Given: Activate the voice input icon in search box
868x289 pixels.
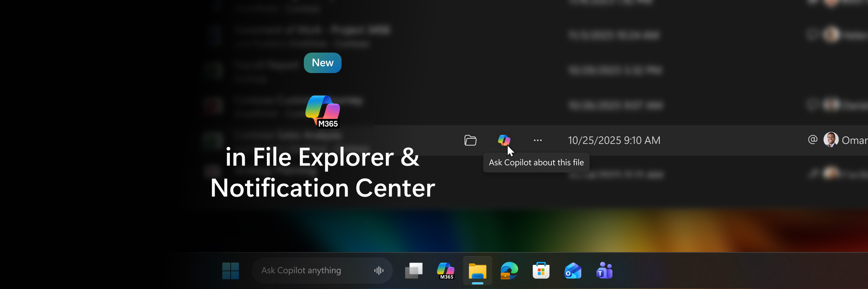Looking at the screenshot, I should 379,271.
